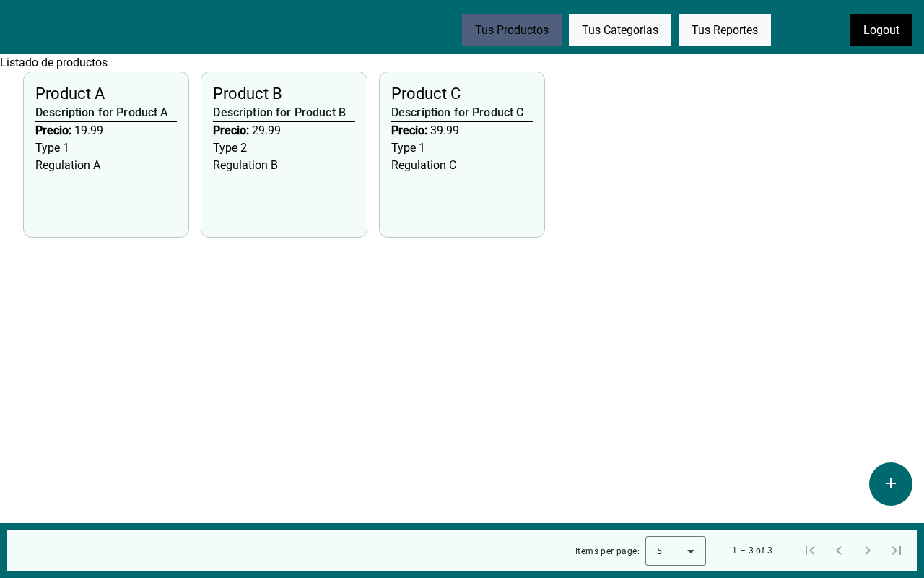The height and width of the screenshot is (578, 924).
Task: Switch to Tus Categorias
Action: click(x=620, y=30)
